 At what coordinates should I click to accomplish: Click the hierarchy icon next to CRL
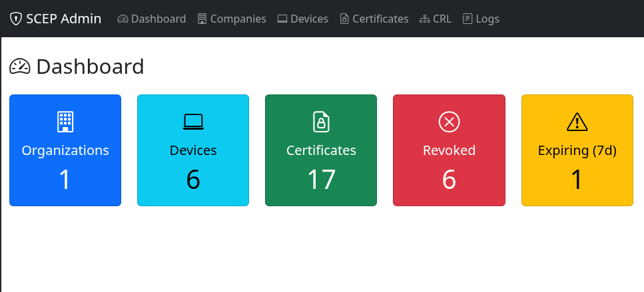424,19
